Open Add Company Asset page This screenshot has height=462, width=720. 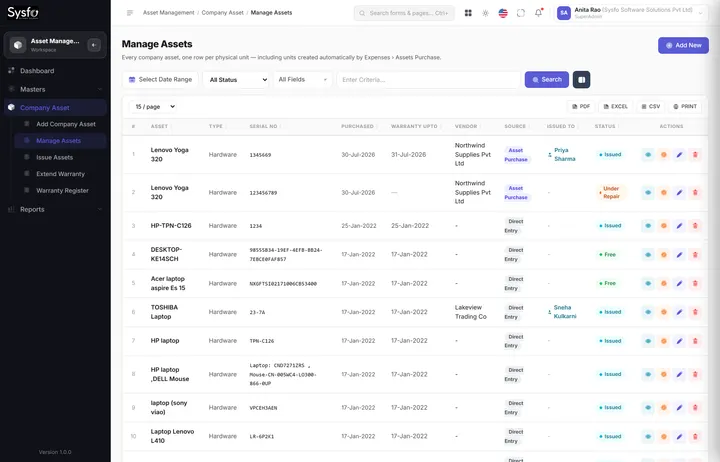tap(61, 124)
